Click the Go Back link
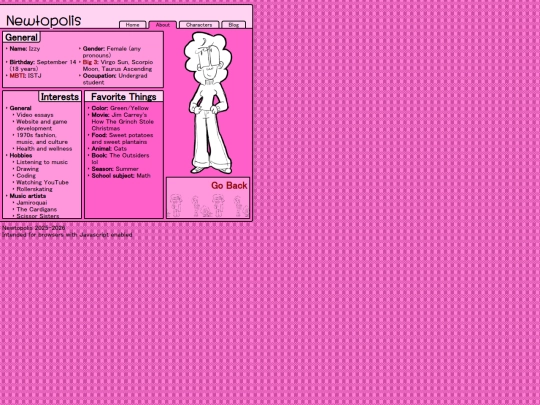 [229, 186]
